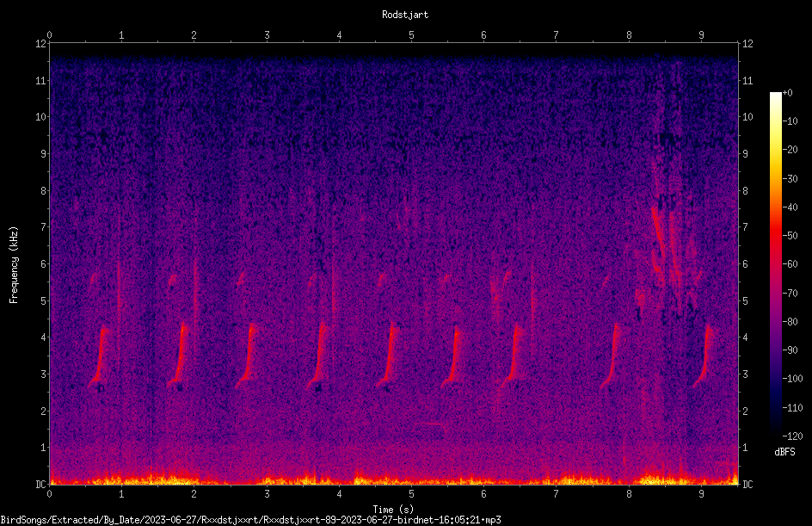Click the last bird chirp near 9 seconds
This screenshot has height=526, width=812.
point(704,356)
